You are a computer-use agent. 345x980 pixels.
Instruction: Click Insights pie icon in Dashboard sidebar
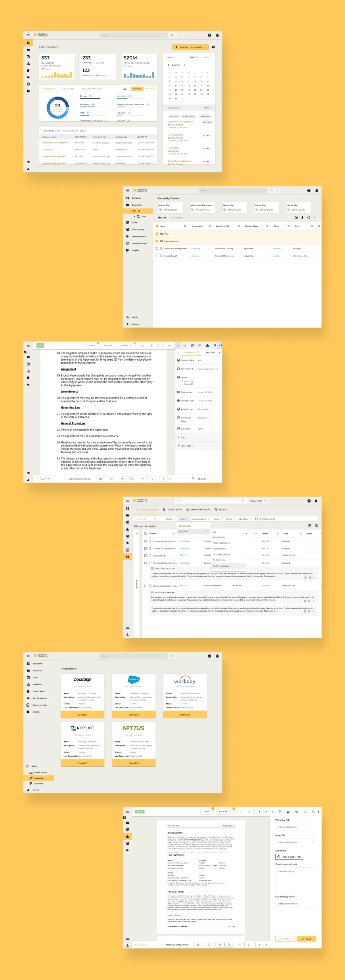point(28,91)
